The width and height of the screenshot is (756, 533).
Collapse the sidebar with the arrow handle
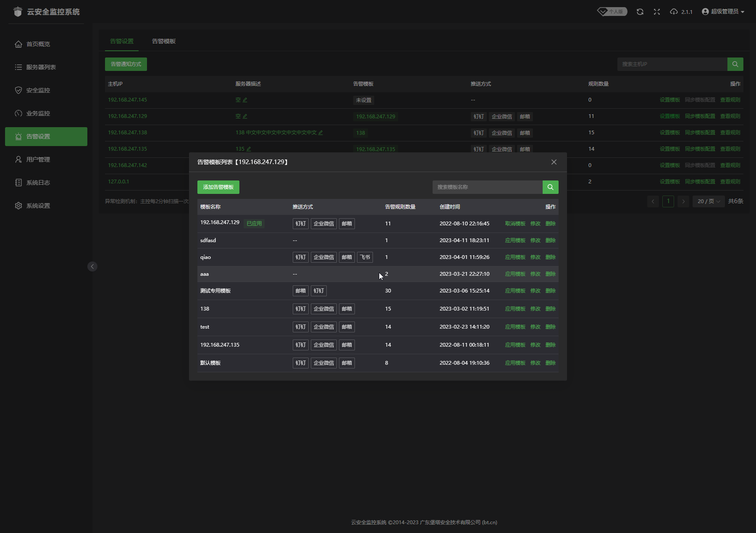(x=92, y=266)
